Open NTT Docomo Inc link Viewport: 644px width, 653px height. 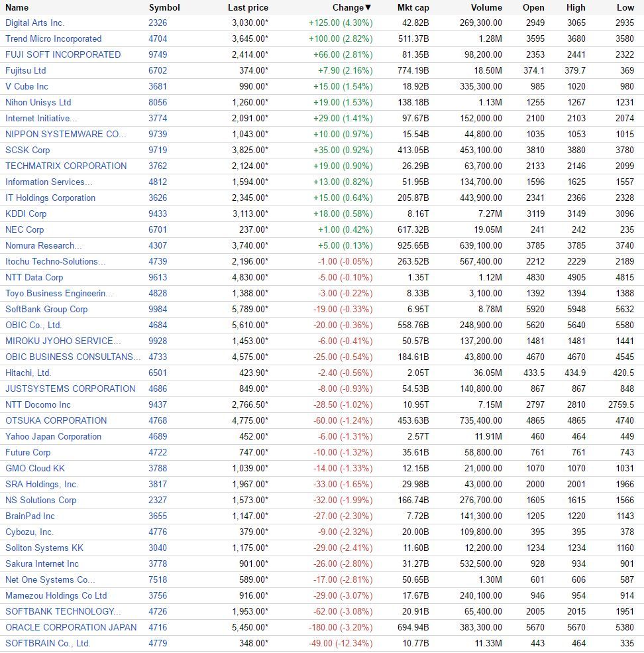click(38, 404)
